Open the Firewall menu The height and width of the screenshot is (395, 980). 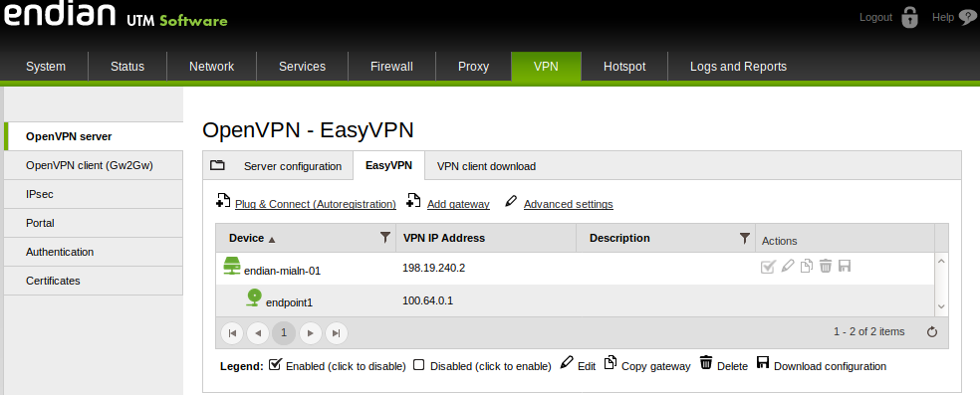click(391, 66)
